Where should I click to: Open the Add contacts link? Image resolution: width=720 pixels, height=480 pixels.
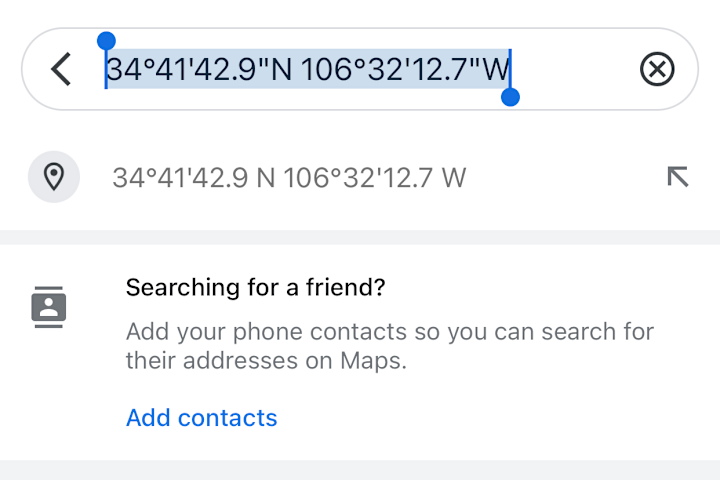point(202,418)
